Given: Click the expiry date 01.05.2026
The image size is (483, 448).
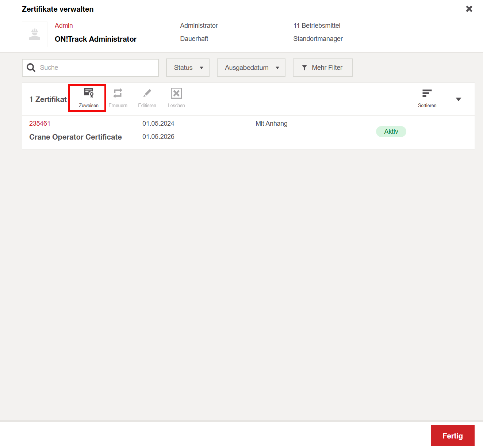Looking at the screenshot, I should 158,137.
